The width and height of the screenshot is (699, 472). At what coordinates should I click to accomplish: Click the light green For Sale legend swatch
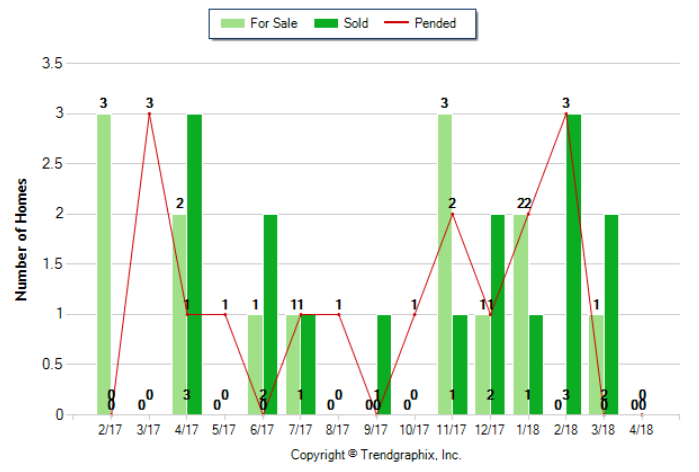tap(232, 23)
